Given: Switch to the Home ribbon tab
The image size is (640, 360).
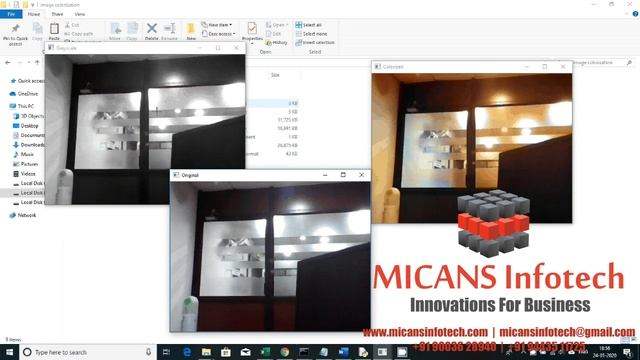Looking at the screenshot, I should pyautogui.click(x=34, y=14).
